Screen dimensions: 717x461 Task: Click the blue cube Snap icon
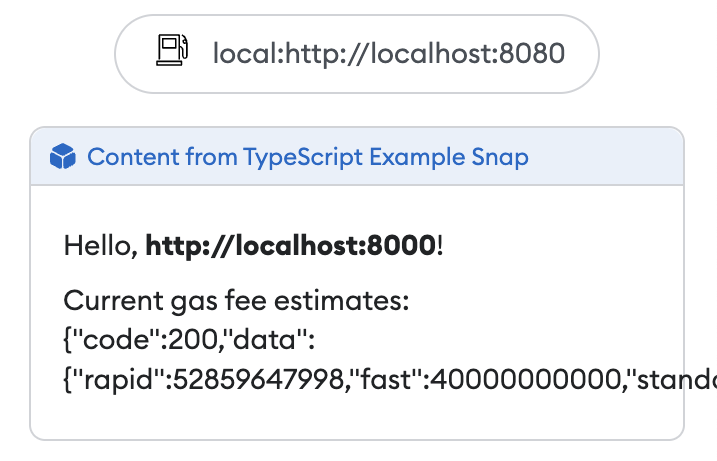pyautogui.click(x=63, y=157)
